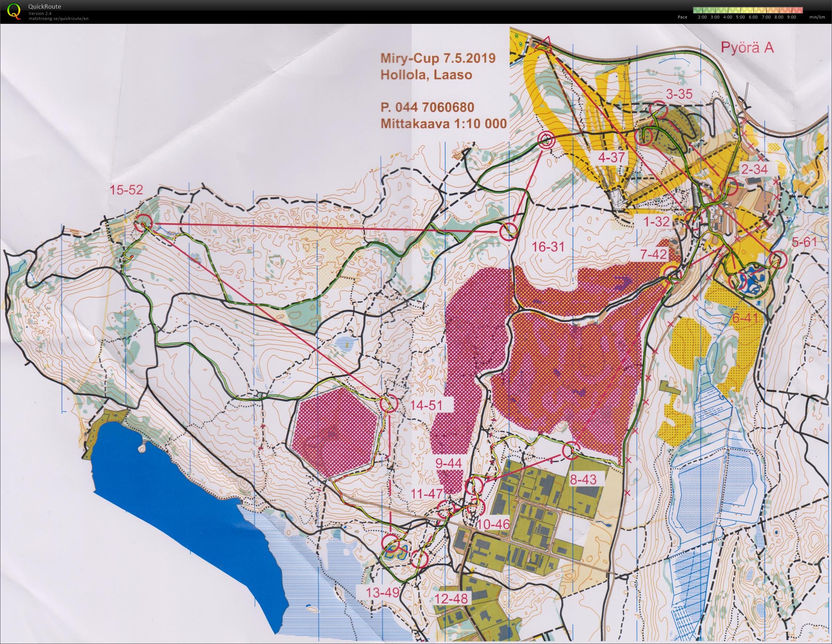Click the QuickRoute title text
The height and width of the screenshot is (644, 832).
[x=45, y=7]
